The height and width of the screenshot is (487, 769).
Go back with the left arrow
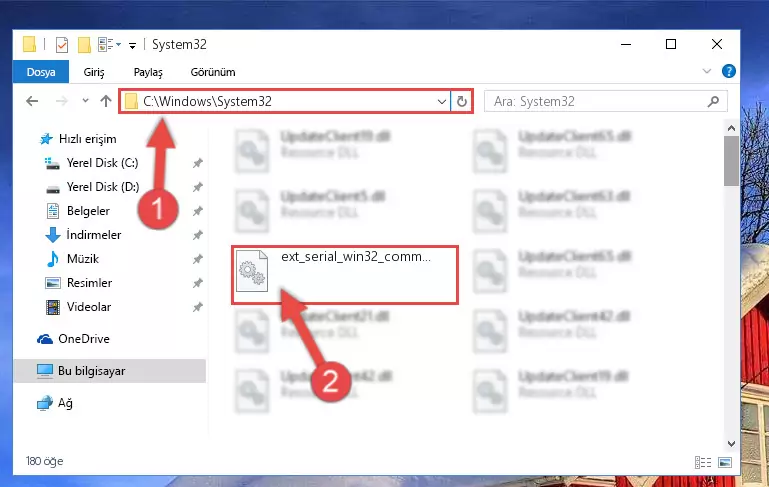point(32,101)
